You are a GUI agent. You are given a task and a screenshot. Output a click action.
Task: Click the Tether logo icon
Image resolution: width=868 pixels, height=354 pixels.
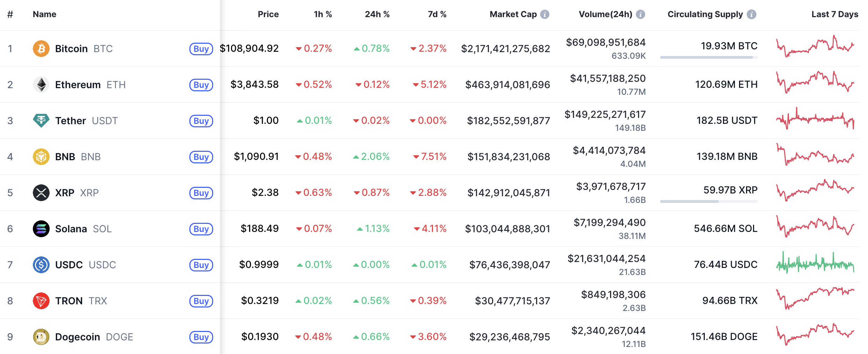(41, 121)
